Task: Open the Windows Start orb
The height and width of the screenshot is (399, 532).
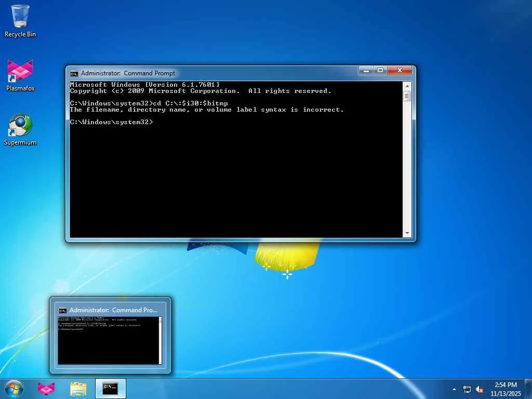Action: (x=14, y=389)
